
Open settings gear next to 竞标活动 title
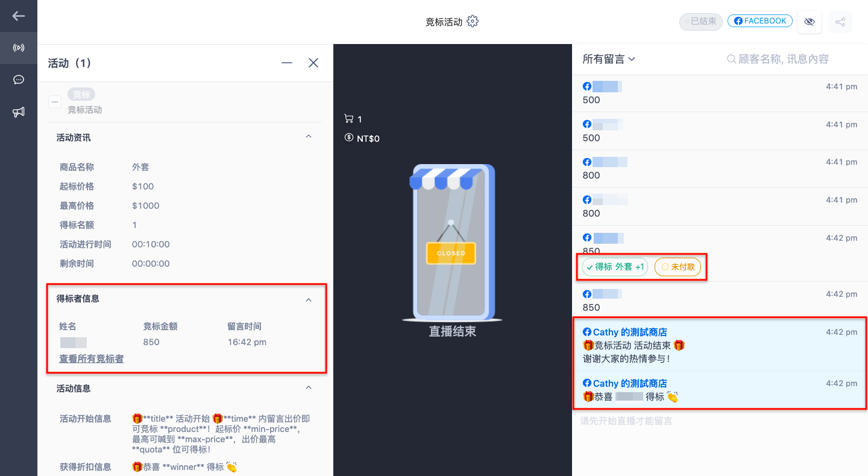(x=473, y=21)
